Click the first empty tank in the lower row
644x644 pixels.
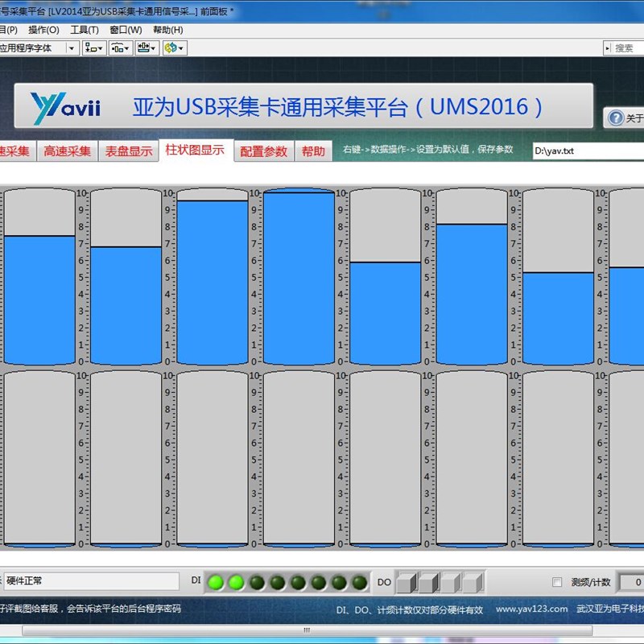point(39,459)
